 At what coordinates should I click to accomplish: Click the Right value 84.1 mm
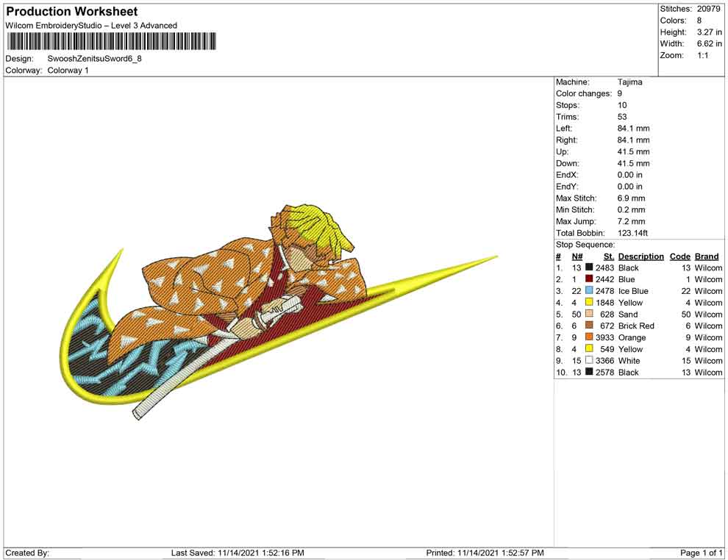633,140
